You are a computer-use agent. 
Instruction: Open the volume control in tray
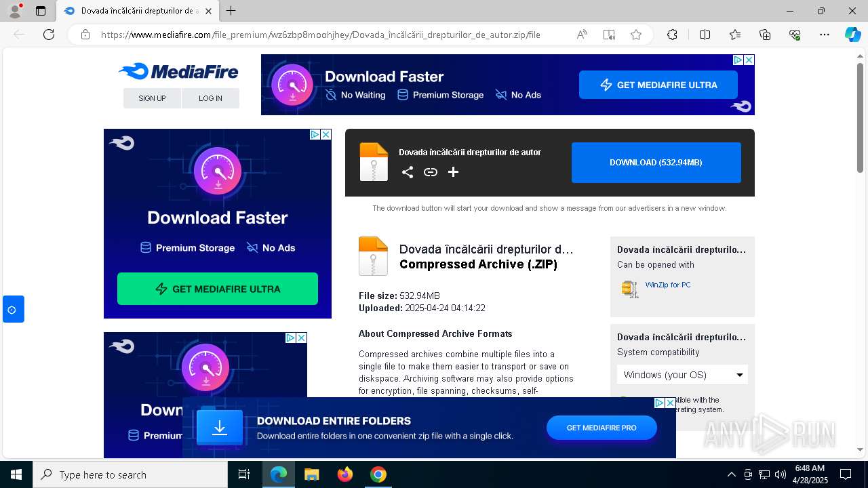click(780, 474)
